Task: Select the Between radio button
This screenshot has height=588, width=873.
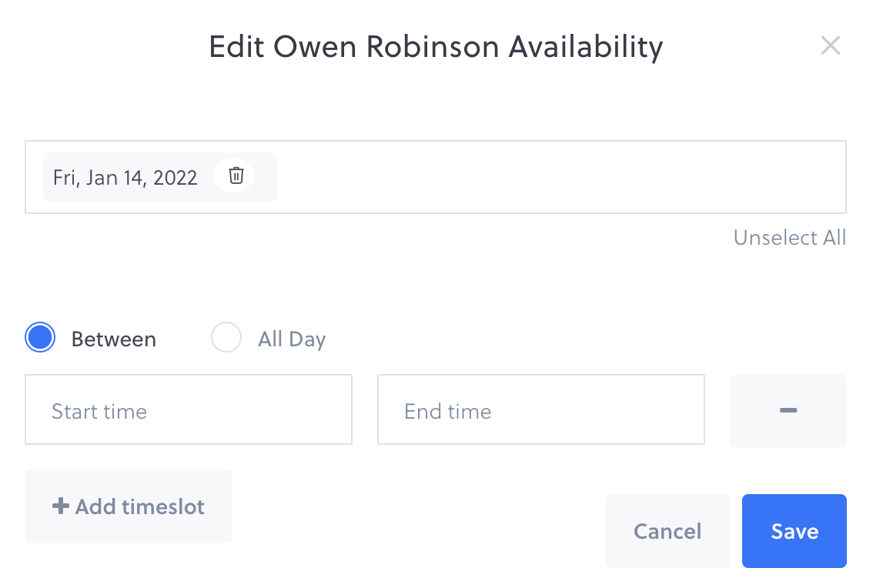Action: [x=40, y=338]
